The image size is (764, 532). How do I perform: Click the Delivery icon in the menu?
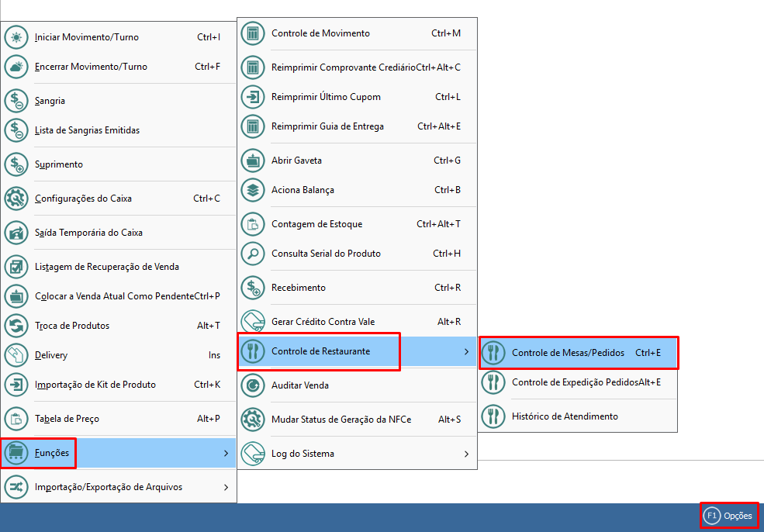click(16, 355)
